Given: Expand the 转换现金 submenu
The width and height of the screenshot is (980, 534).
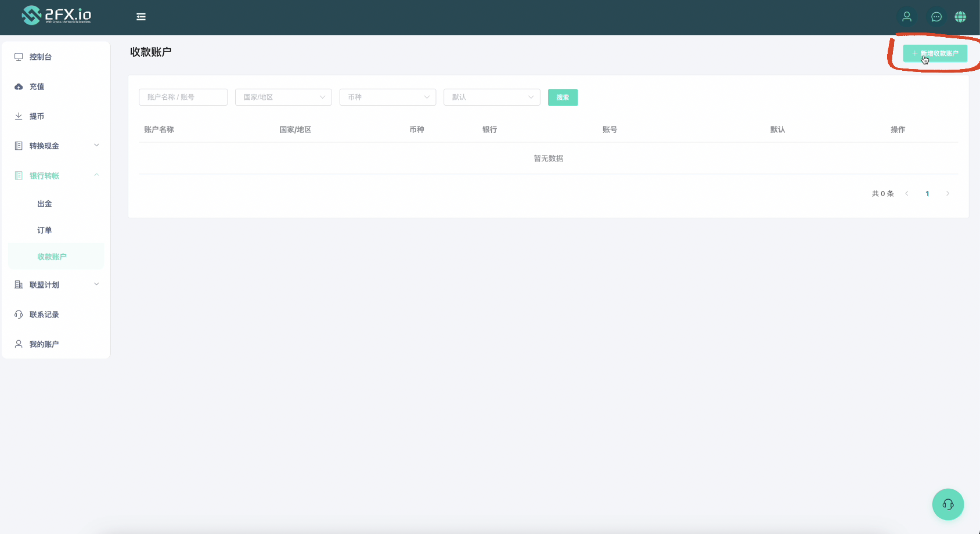Looking at the screenshot, I should 56,146.
